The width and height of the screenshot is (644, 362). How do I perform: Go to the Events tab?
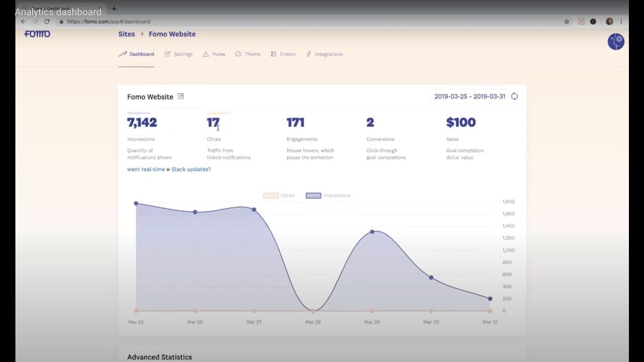[x=283, y=54]
